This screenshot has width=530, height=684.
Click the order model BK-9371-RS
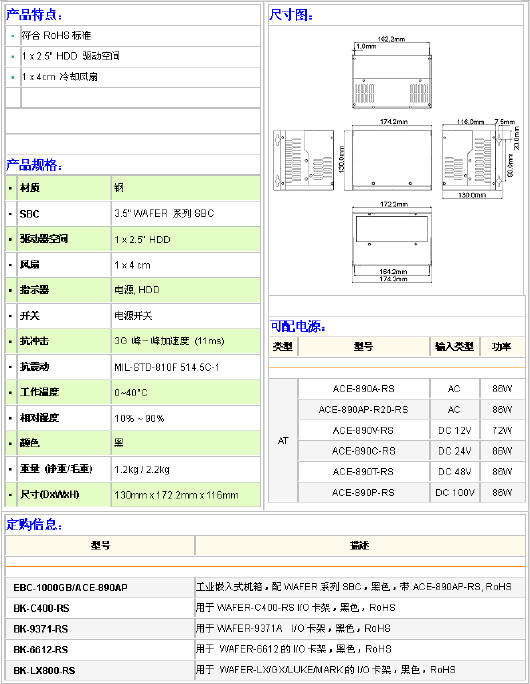pyautogui.click(x=41, y=629)
